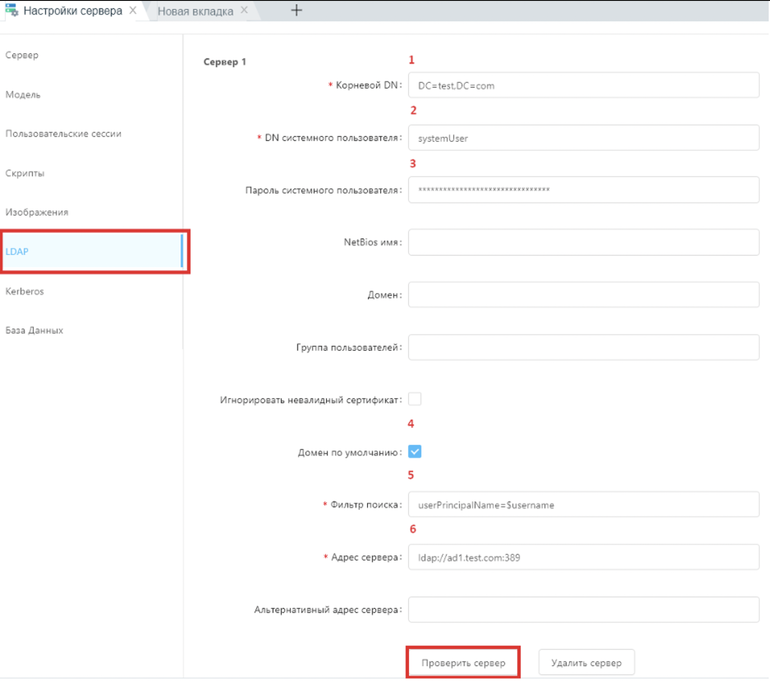Image resolution: width=770 pixels, height=700 pixels.
Task: Click the Фильтр поиска text field
Action: tap(583, 505)
